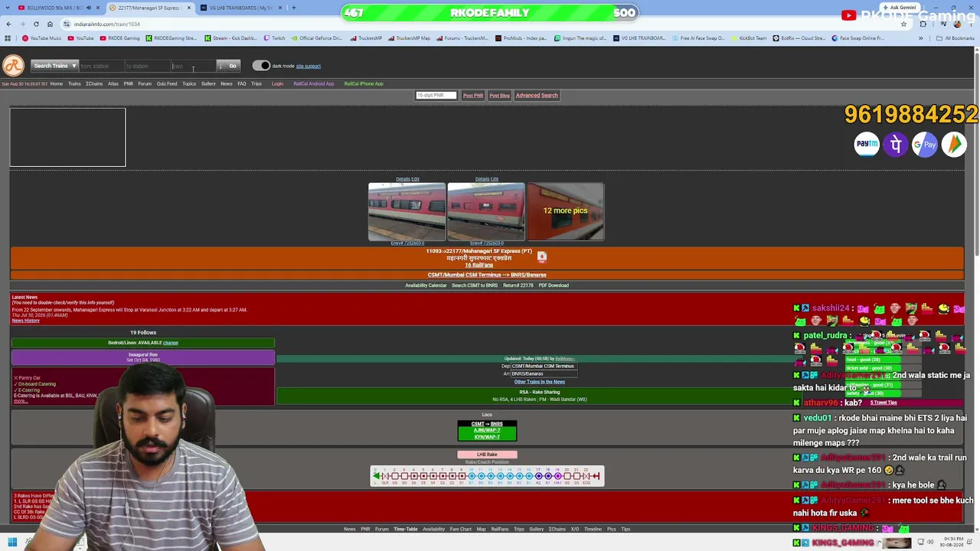This screenshot has height=551, width=980.
Task: Open Trains in the site menu
Action: pos(74,83)
